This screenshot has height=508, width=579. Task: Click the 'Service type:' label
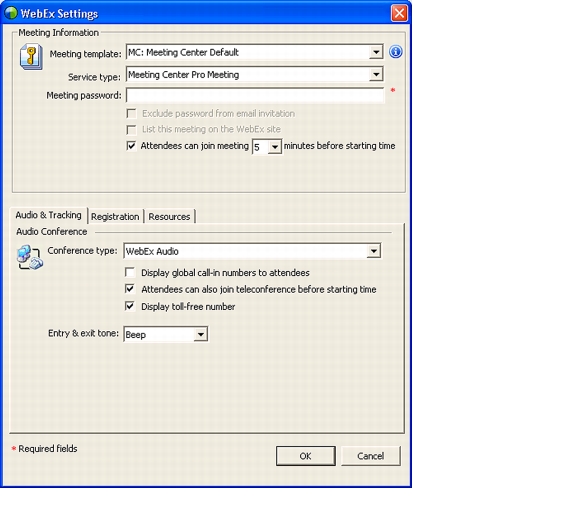[94, 77]
